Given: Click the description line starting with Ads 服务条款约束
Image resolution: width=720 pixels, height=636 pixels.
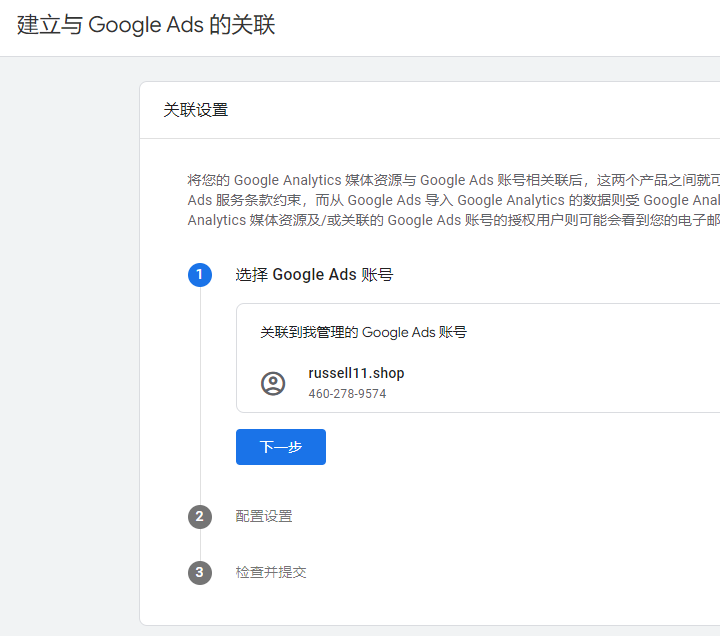Looking at the screenshot, I should (x=450, y=200).
